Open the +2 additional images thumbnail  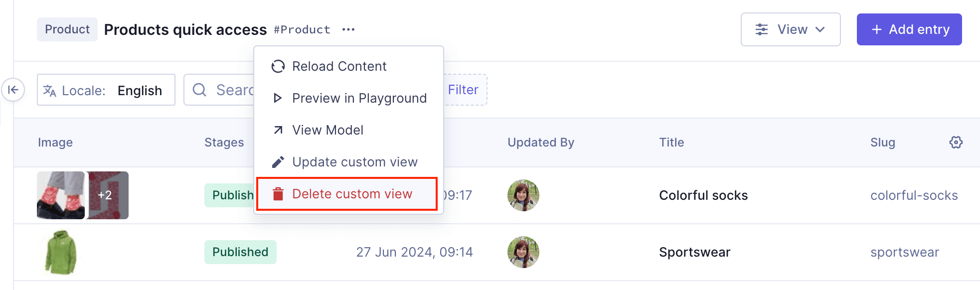(108, 195)
